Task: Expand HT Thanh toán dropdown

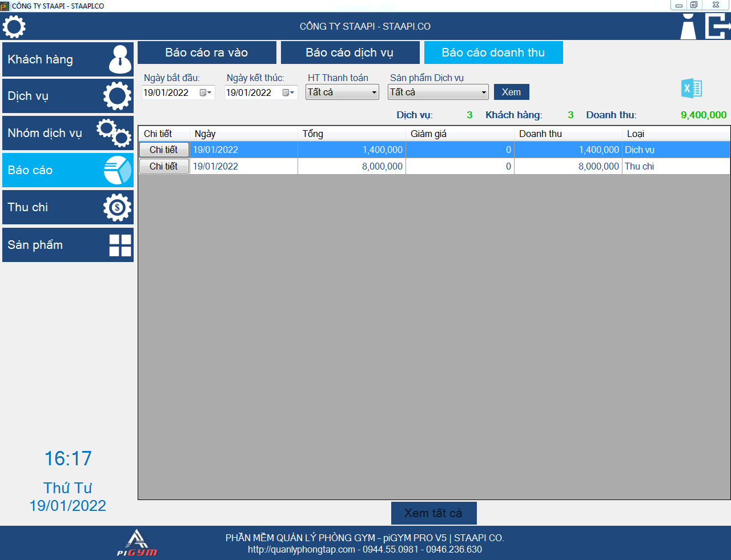Action: coord(374,92)
